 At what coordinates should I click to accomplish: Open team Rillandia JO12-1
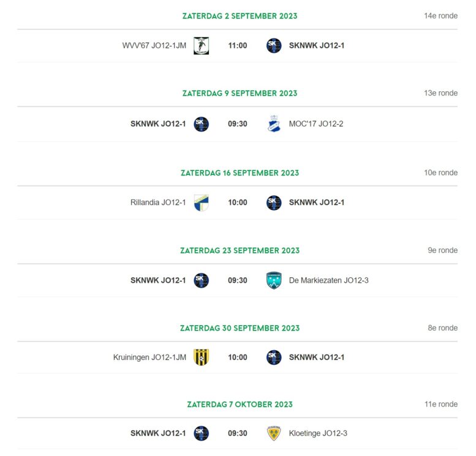pos(158,203)
